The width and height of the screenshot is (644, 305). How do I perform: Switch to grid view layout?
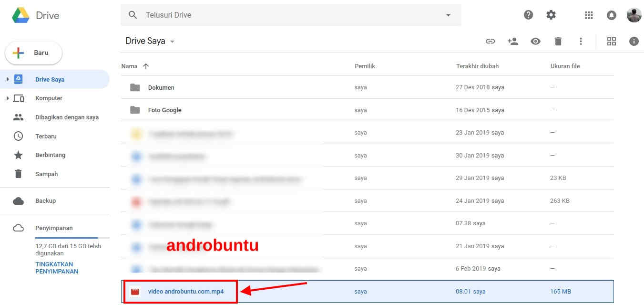click(x=612, y=41)
